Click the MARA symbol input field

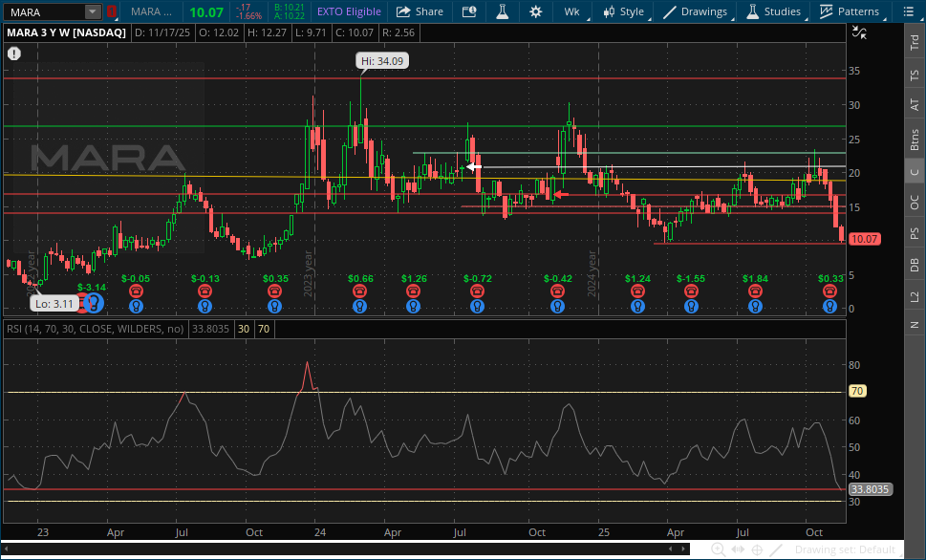pyautogui.click(x=45, y=11)
